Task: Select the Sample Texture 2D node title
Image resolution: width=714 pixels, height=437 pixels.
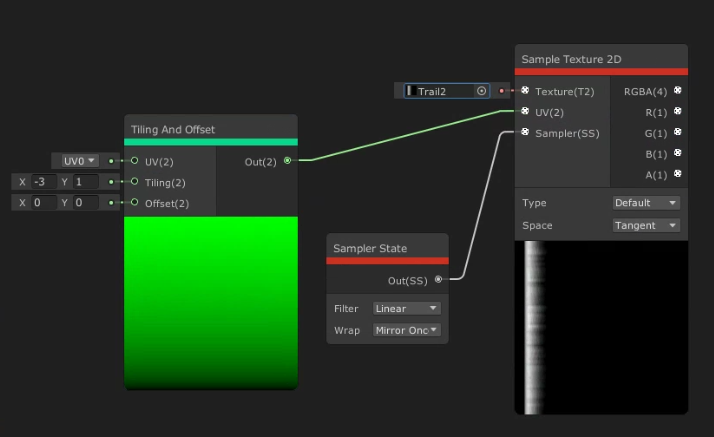Action: [571, 59]
